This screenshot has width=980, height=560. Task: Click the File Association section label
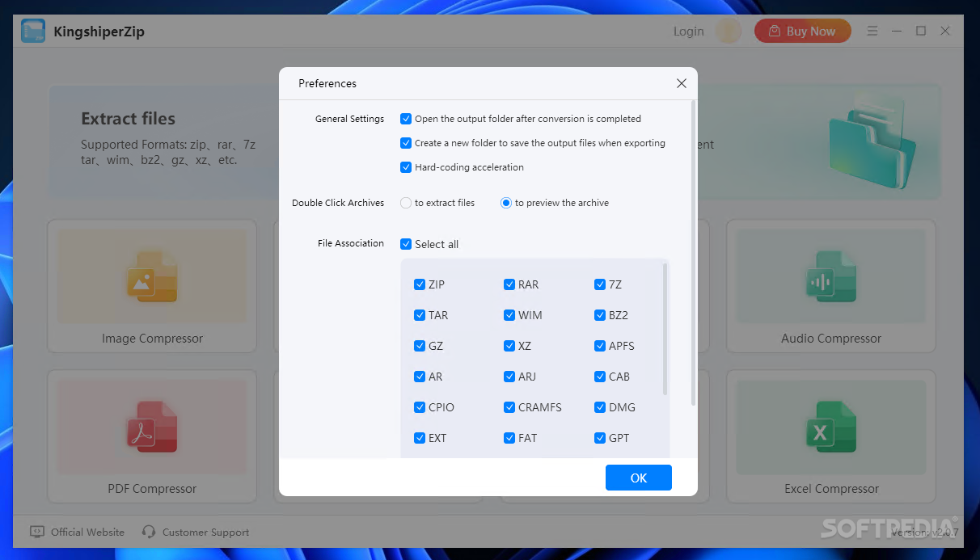pos(351,243)
